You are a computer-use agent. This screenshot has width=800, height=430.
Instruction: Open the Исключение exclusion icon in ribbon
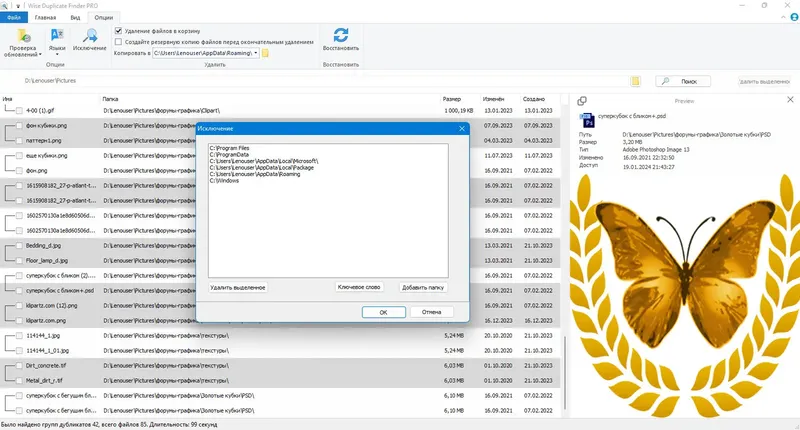coord(90,36)
